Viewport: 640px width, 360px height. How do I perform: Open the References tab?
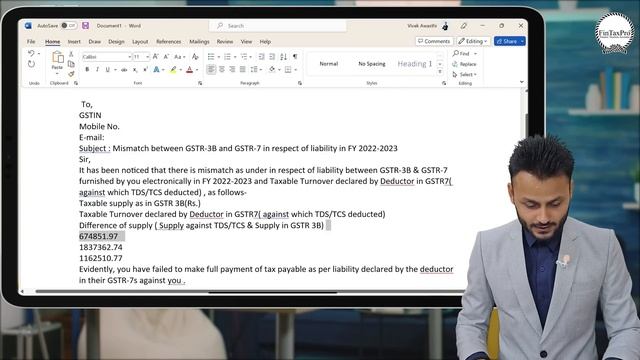(x=169, y=42)
